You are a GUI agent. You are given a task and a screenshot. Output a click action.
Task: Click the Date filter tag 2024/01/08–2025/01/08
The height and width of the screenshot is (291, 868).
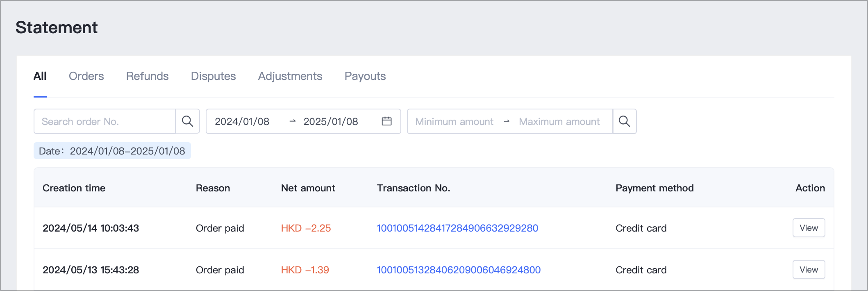(112, 151)
